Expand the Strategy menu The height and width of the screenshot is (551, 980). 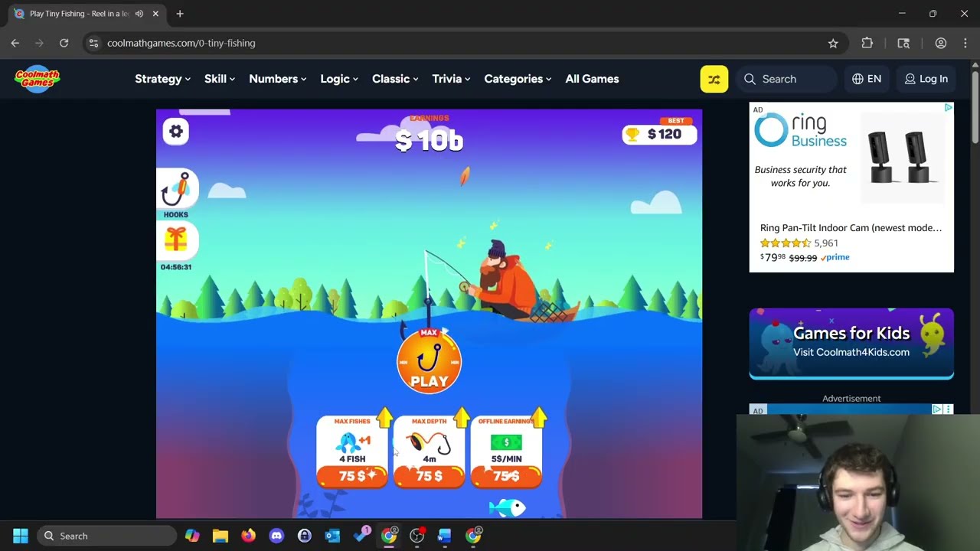tap(162, 79)
